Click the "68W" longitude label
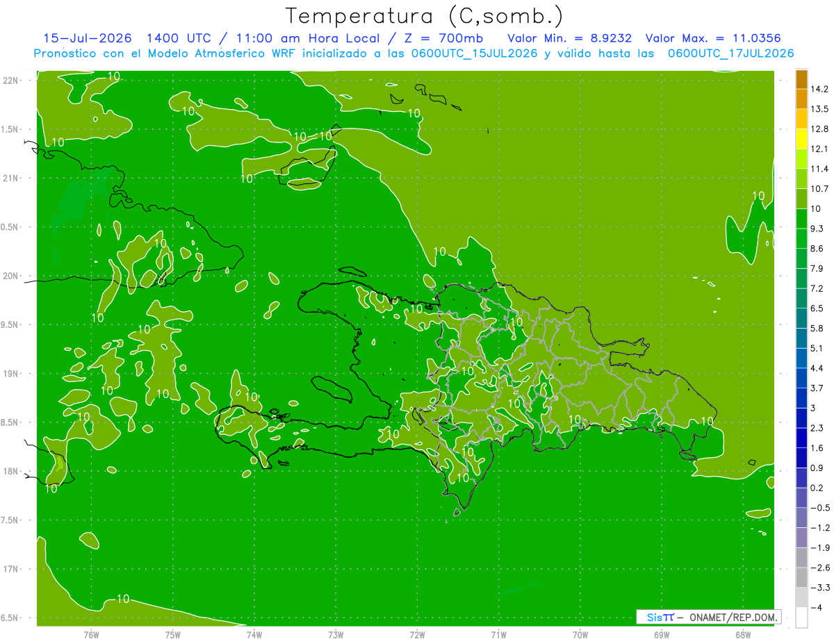Viewport: 834px width, 644px height. pyautogui.click(x=743, y=635)
